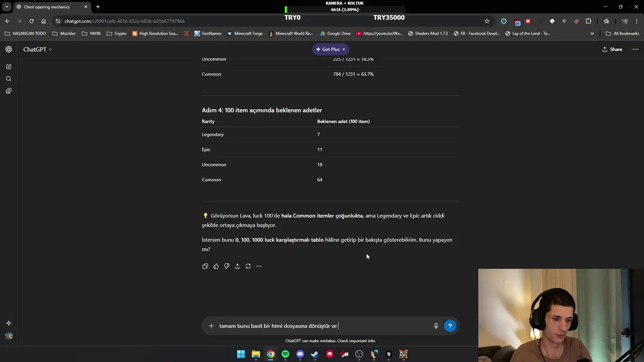
Task: Mark the response with thumbs down
Action: [x=227, y=266]
